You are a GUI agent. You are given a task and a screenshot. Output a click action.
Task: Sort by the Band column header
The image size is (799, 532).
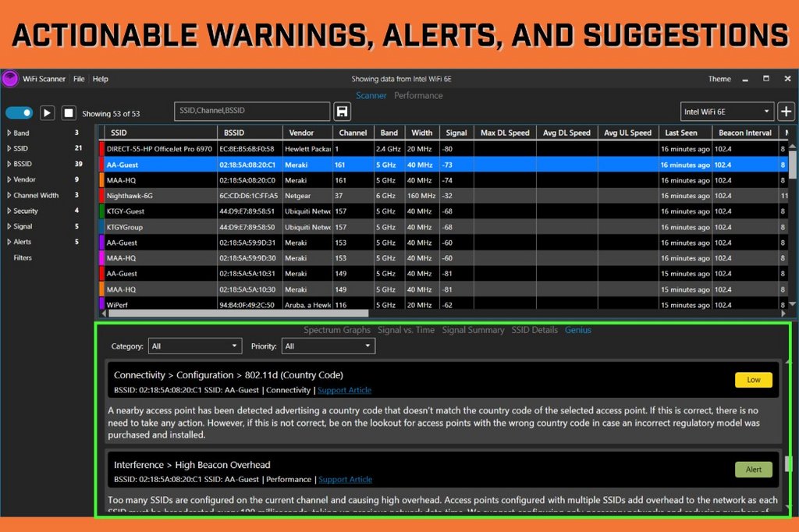click(x=389, y=133)
